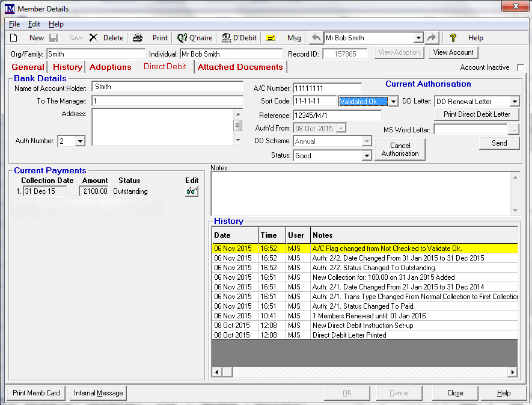Open the Auth Number dropdown

(81, 141)
